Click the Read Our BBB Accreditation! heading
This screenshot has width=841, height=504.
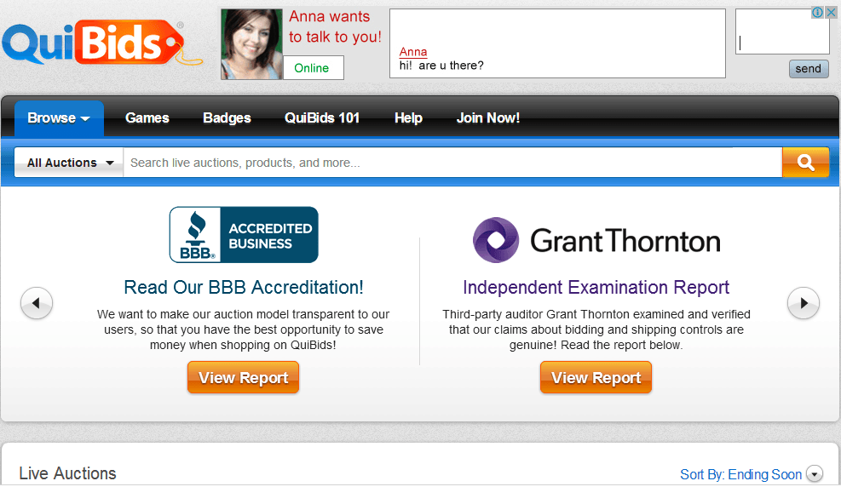(x=244, y=288)
